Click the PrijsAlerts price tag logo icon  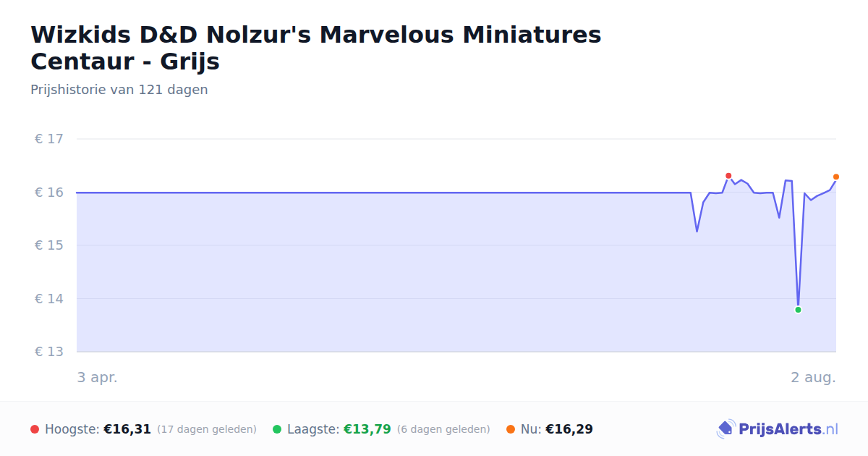point(726,429)
